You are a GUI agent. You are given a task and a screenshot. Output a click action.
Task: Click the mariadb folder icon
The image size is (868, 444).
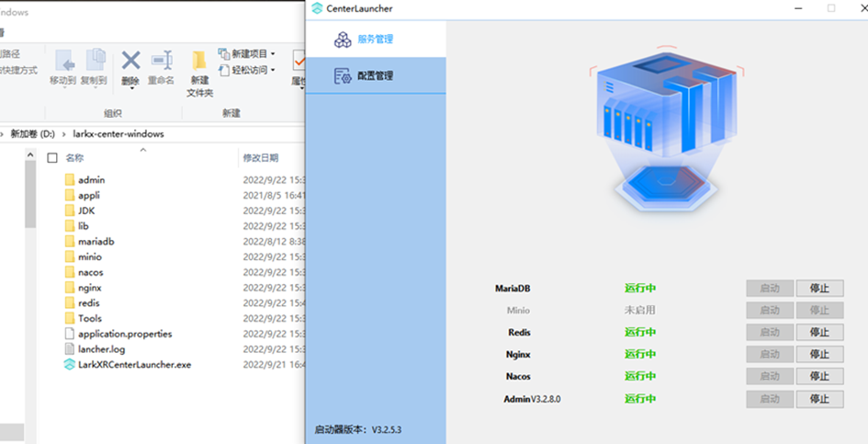(69, 241)
